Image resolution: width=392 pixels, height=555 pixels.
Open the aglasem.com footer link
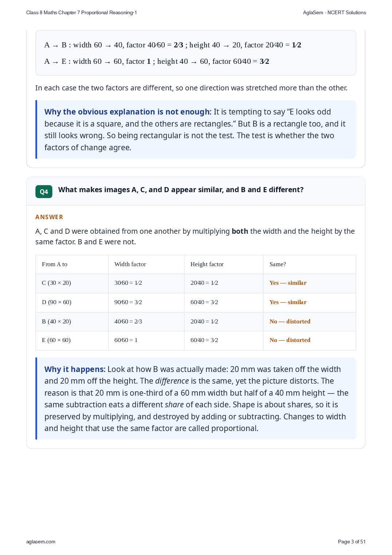[x=41, y=542]
